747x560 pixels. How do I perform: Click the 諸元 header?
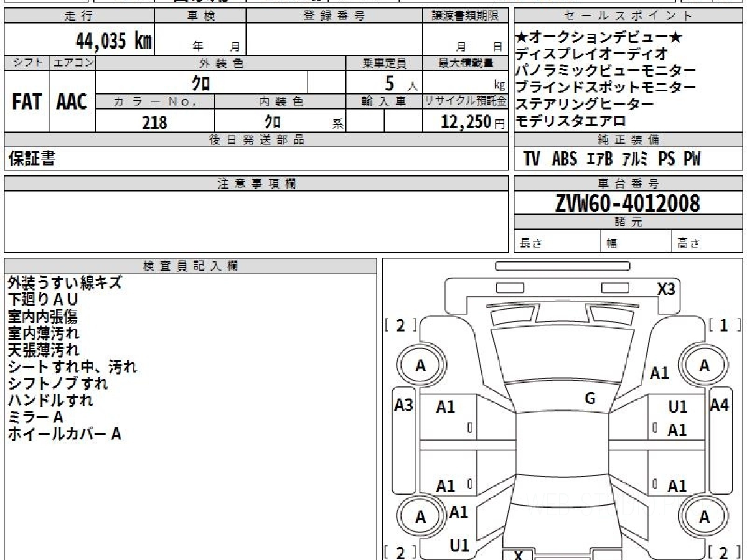click(x=629, y=222)
